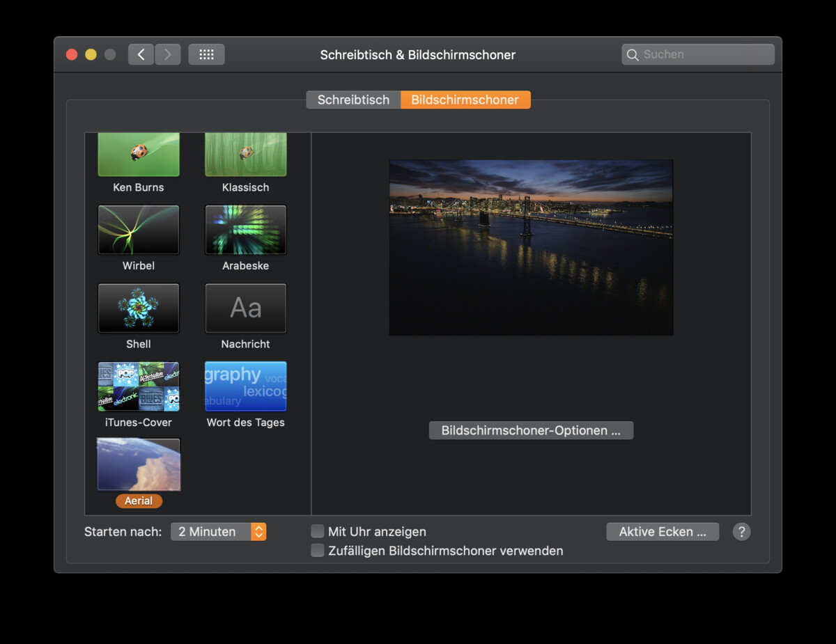This screenshot has width=836, height=644.
Task: Select the iTunes-Cover screensaver
Action: pyautogui.click(x=138, y=387)
